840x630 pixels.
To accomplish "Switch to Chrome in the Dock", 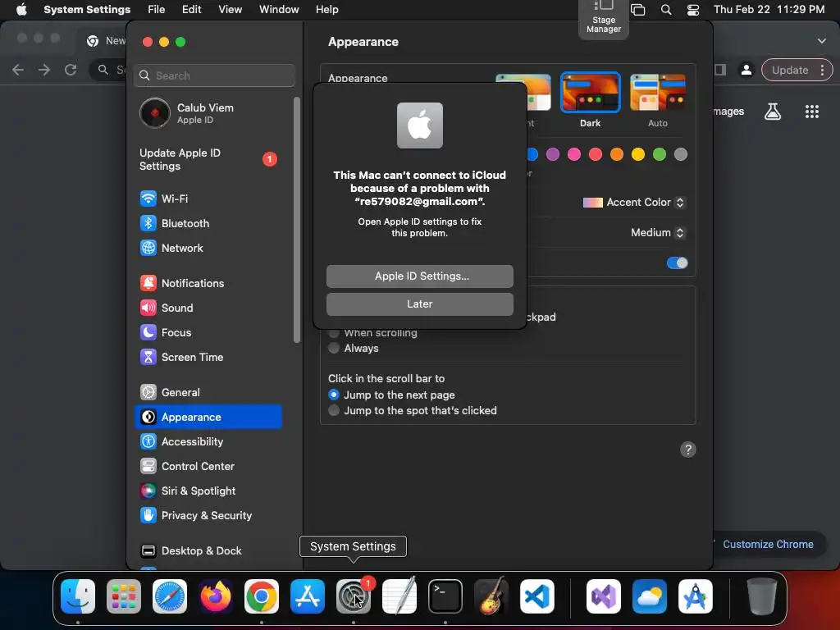I will point(262,596).
